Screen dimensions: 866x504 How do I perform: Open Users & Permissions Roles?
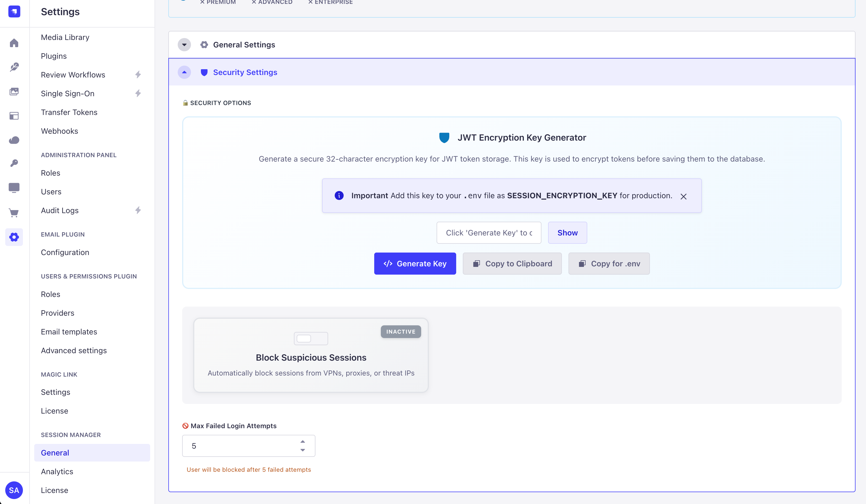[x=51, y=294]
